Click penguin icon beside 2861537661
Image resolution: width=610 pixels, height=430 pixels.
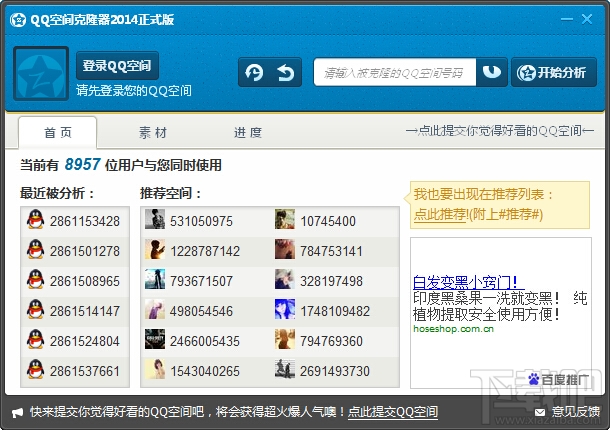[x=35, y=369]
